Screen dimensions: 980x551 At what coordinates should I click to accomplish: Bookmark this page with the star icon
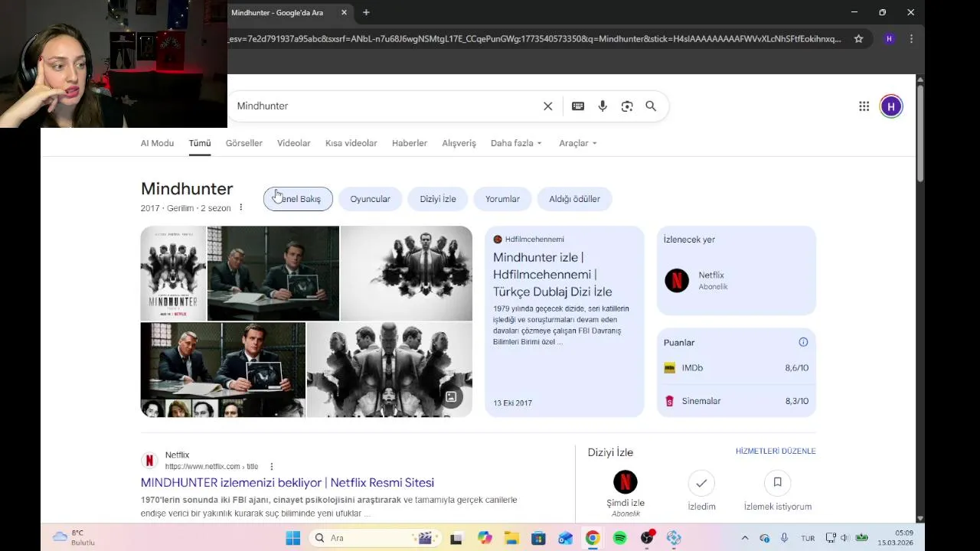click(x=859, y=39)
